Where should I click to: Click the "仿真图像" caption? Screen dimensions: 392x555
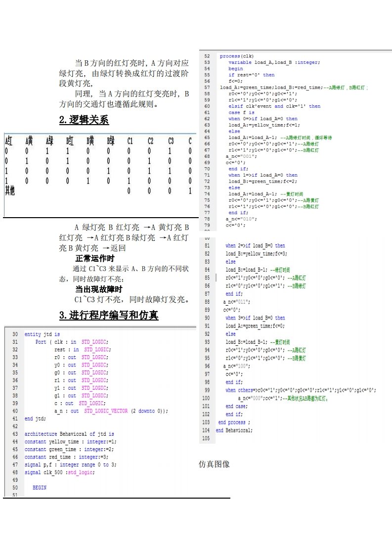coord(214,464)
